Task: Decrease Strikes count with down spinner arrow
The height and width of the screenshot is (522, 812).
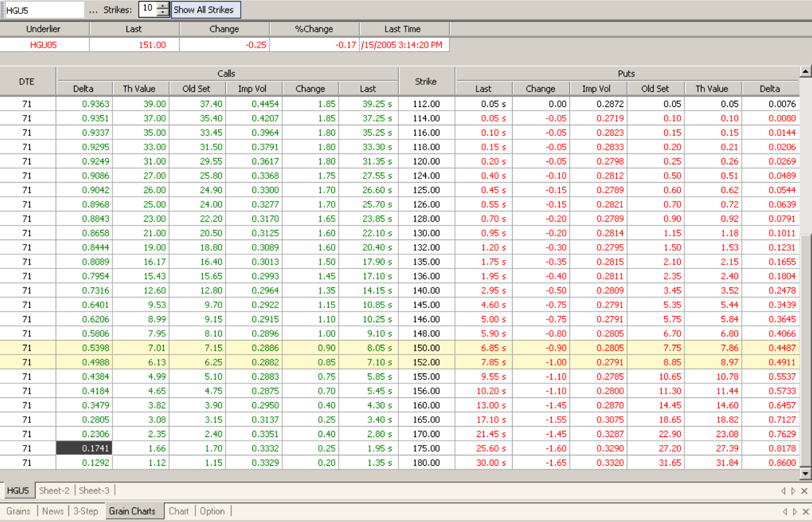Action: [163, 13]
